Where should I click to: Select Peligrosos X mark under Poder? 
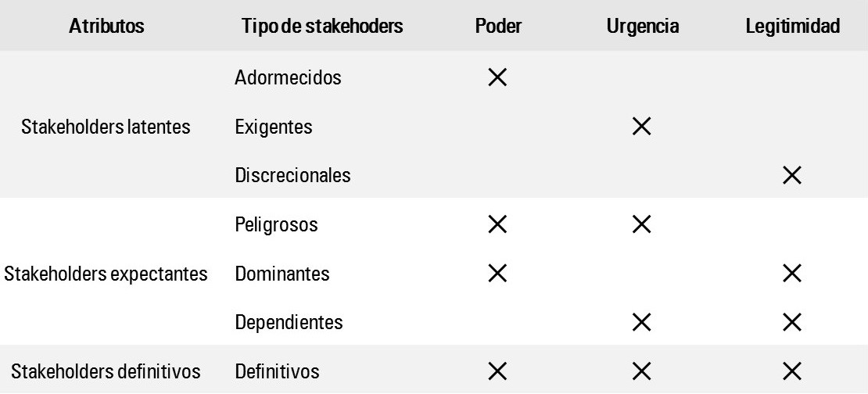497,224
